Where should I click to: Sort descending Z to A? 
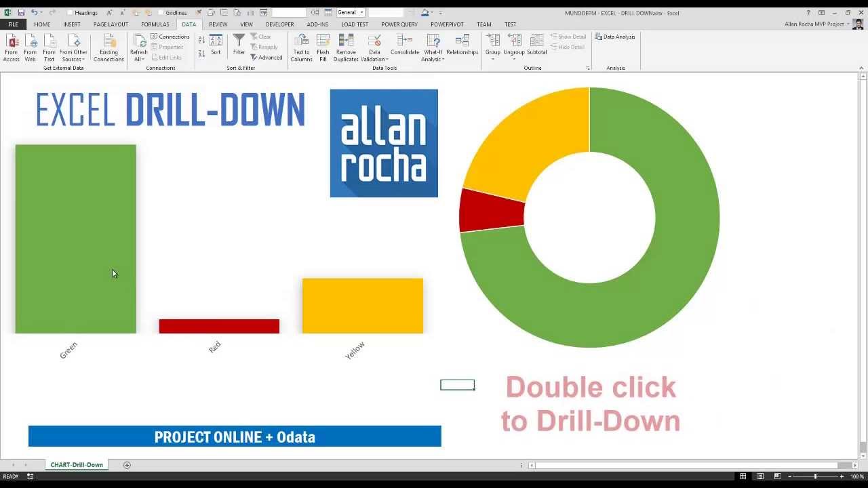201,54
